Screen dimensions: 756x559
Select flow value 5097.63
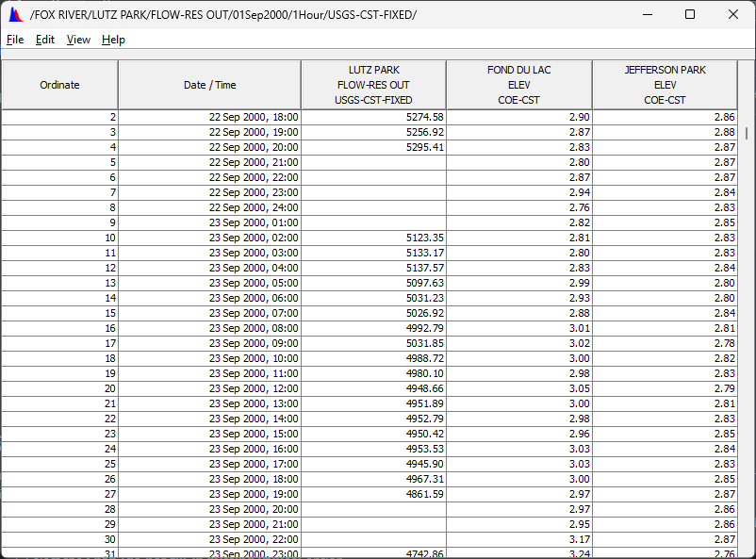(x=373, y=283)
